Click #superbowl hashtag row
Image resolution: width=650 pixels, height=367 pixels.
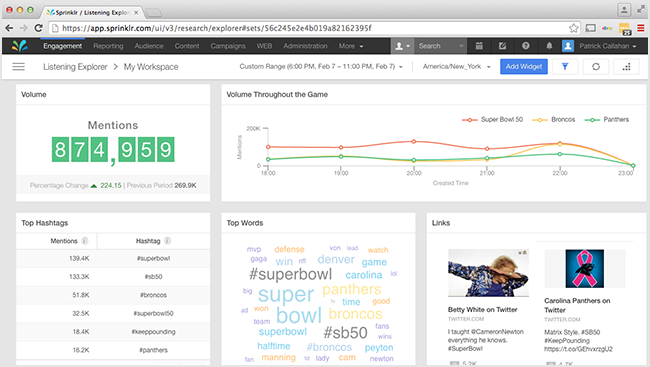[113, 258]
